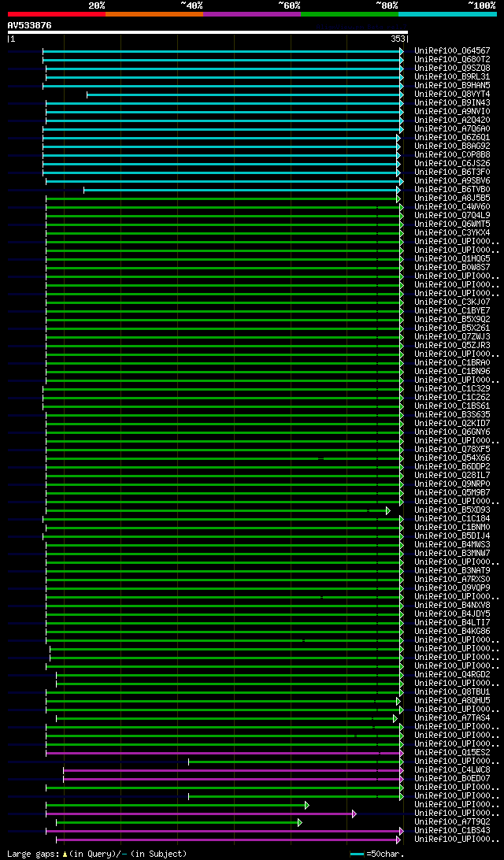The image size is (504, 860).
Task: Open hit UniRef100_Q9SZQ8
Action: tap(453, 68)
